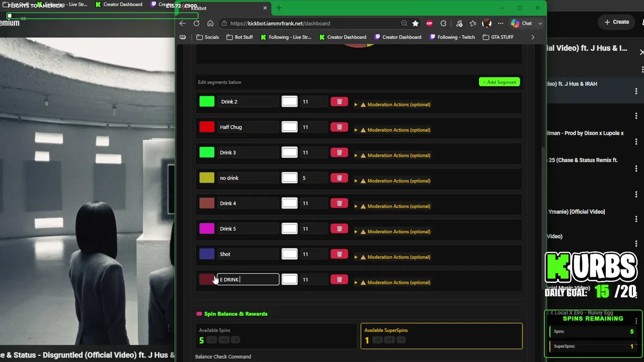Screen dimensions: 644x362
Task: Expand Moderation Actions for Drink 4
Action: (392, 206)
